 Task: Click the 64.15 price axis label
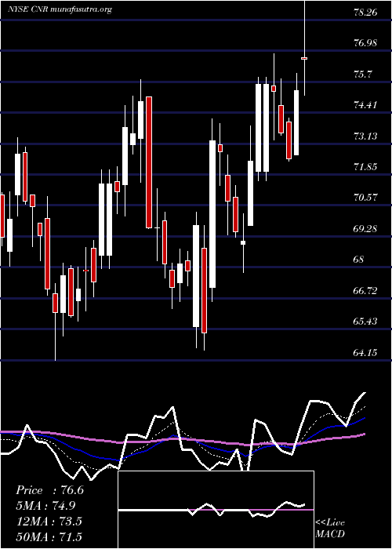(365, 352)
